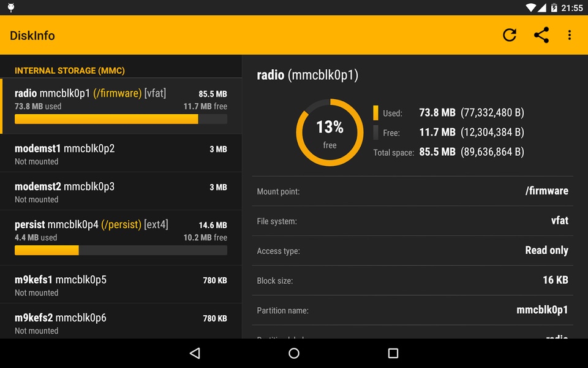Open recent apps square button
The height and width of the screenshot is (368, 588).
pyautogui.click(x=393, y=353)
